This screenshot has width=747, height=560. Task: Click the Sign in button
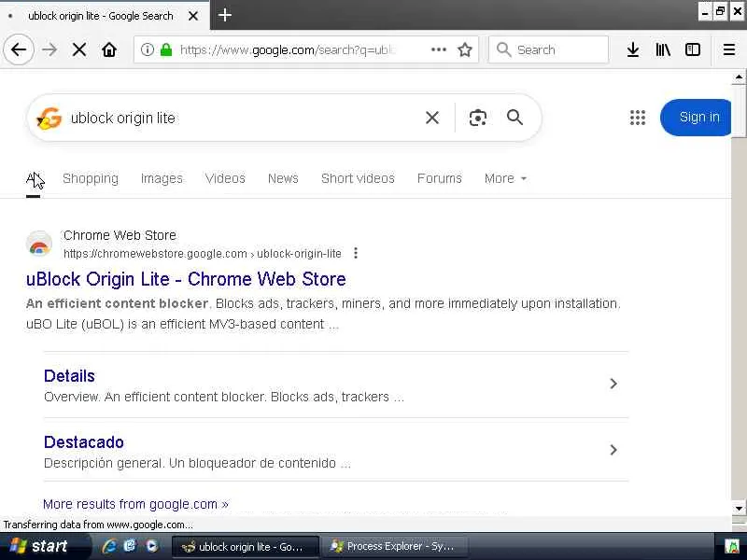[x=696, y=118]
